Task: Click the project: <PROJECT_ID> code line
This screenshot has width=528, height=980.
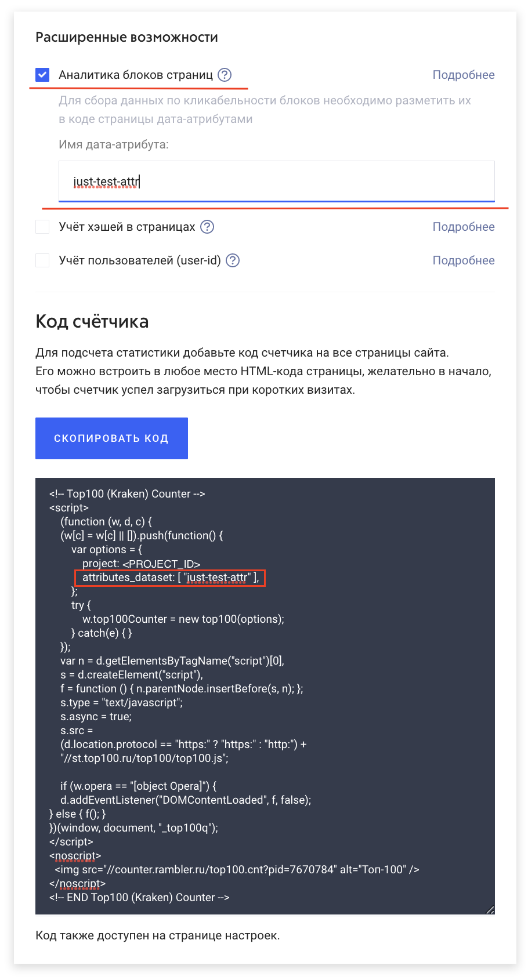Action: (x=141, y=564)
